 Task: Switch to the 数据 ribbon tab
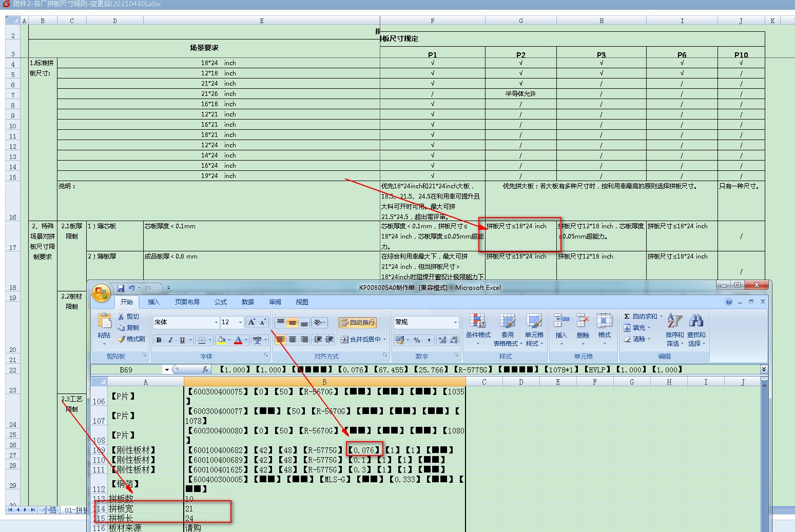tap(248, 302)
